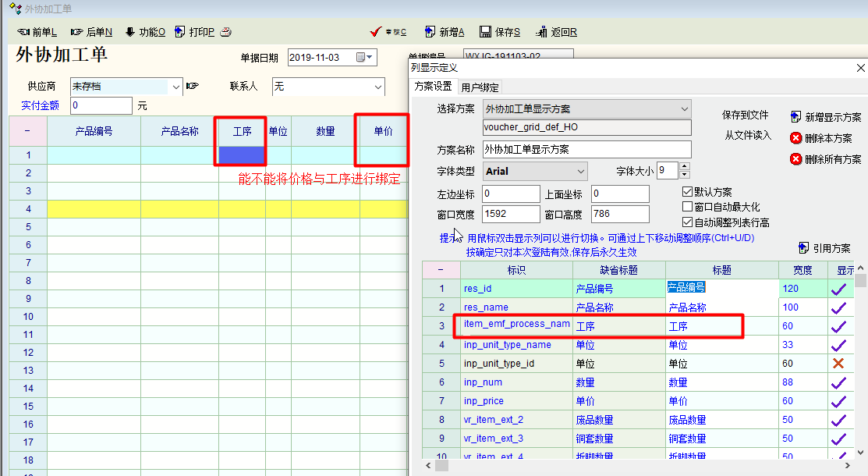Click the 前单 previous voucher toolbar icon
868x476 pixels.
pos(23,32)
